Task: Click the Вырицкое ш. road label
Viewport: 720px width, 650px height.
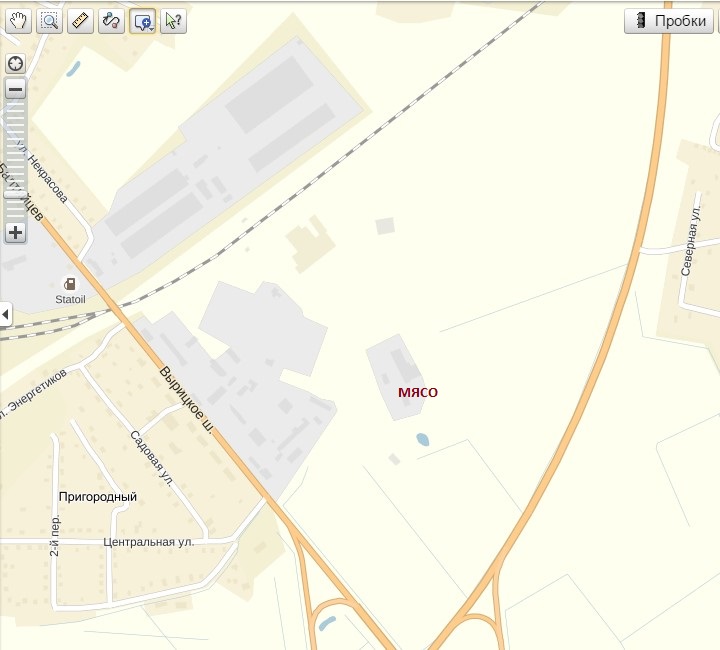Action: pyautogui.click(x=186, y=399)
